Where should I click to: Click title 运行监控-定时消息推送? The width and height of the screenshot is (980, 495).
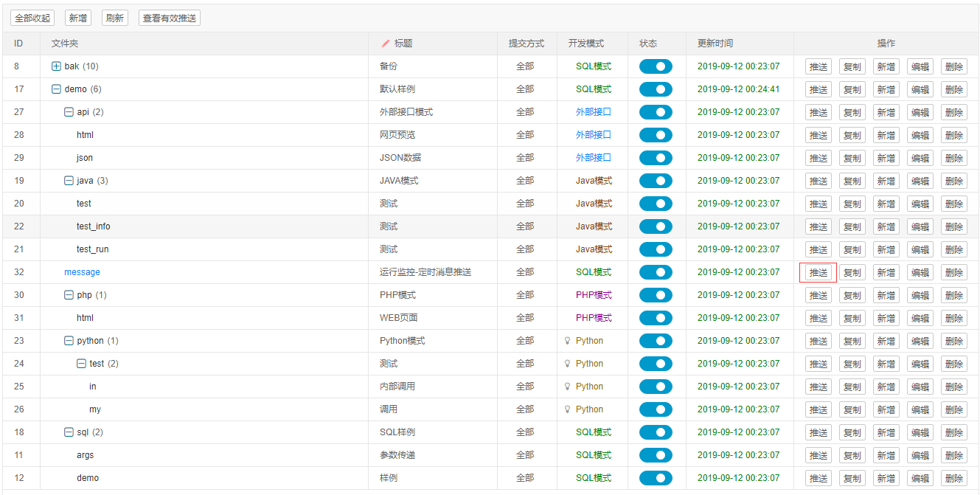[425, 272]
